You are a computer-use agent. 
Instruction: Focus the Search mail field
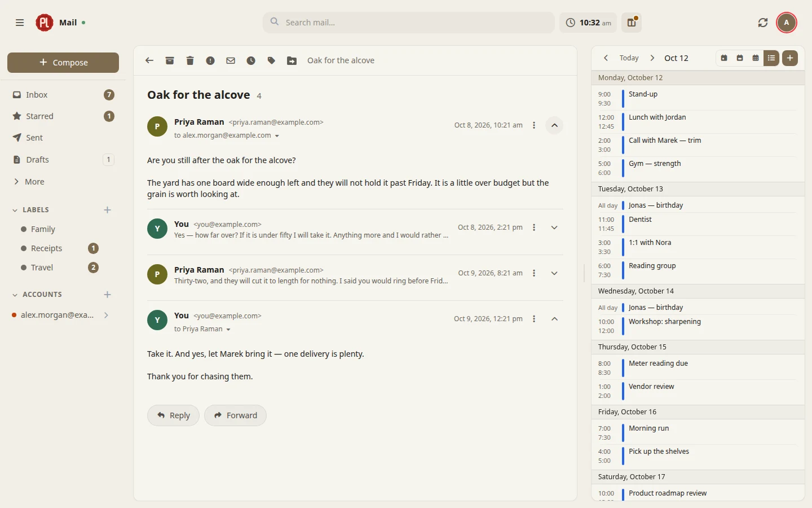[409, 23]
